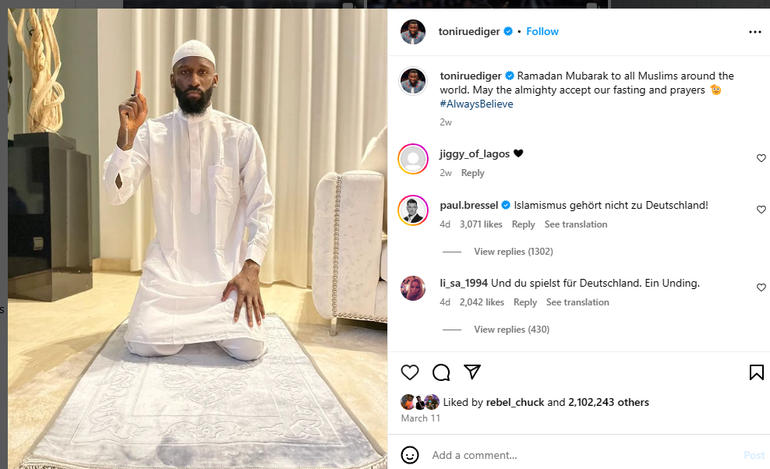Open the #AlwaysBelieve hashtag
The height and width of the screenshot is (469, 770).
(x=475, y=104)
